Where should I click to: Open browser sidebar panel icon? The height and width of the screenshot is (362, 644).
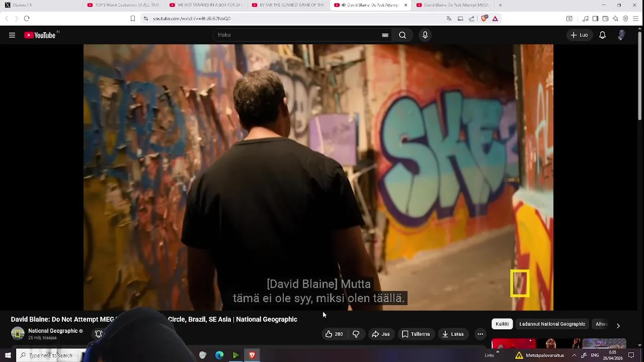[x=595, y=19]
